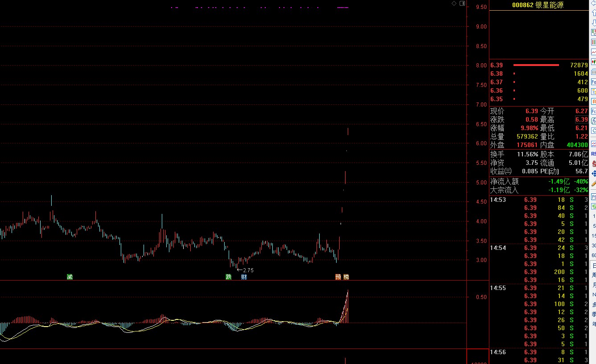Viewport: 596px width, 364px height.
Task: Click the blue down arrow sidebar icon
Action: click(x=593, y=22)
